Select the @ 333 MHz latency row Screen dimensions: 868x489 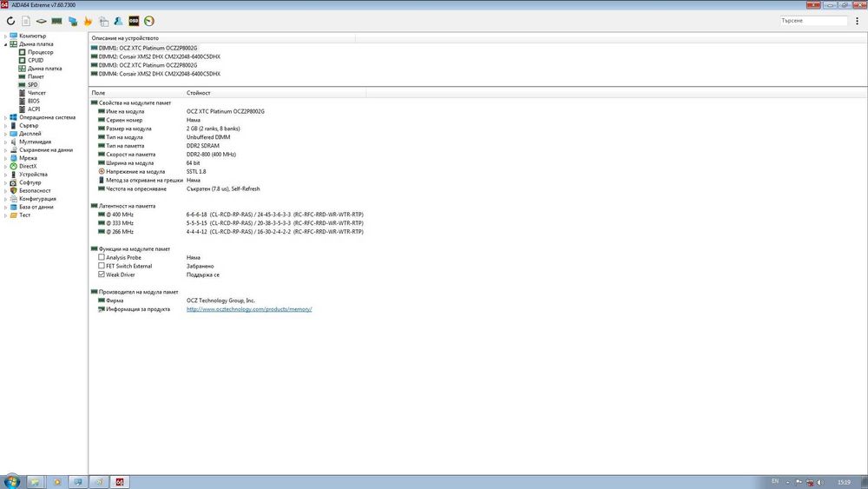tap(231, 223)
